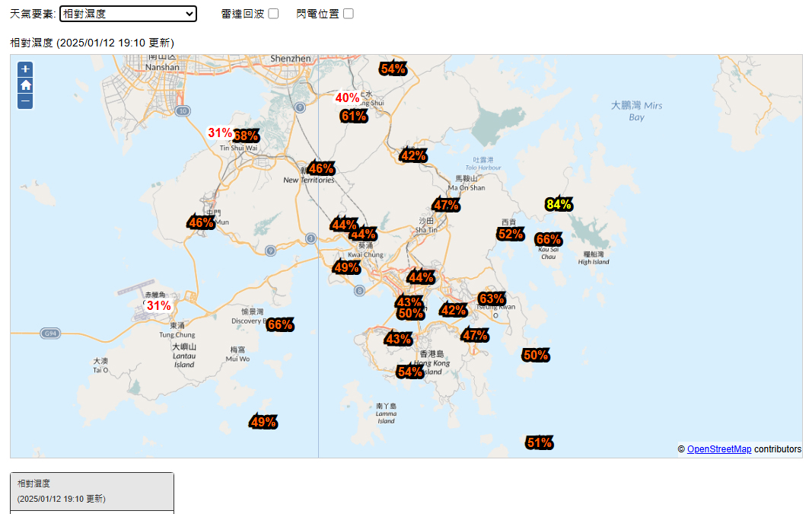Zoom out of the map
The height and width of the screenshot is (514, 812).
click(x=26, y=101)
